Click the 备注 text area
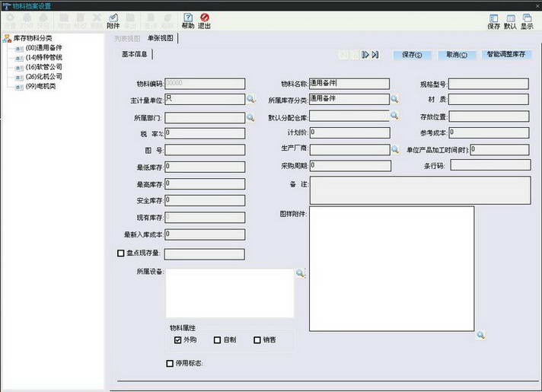Image resolution: width=542 pixels, height=392 pixels. [x=420, y=190]
